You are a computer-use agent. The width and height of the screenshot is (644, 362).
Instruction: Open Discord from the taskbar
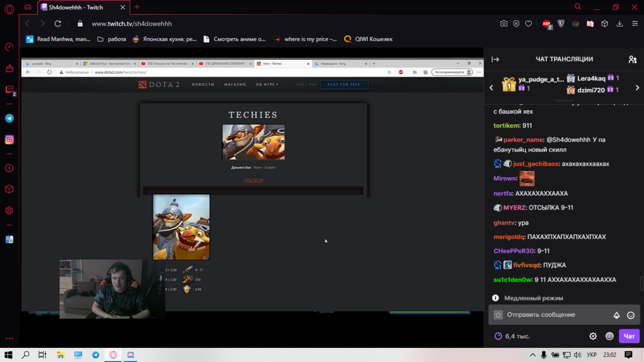coord(131,355)
